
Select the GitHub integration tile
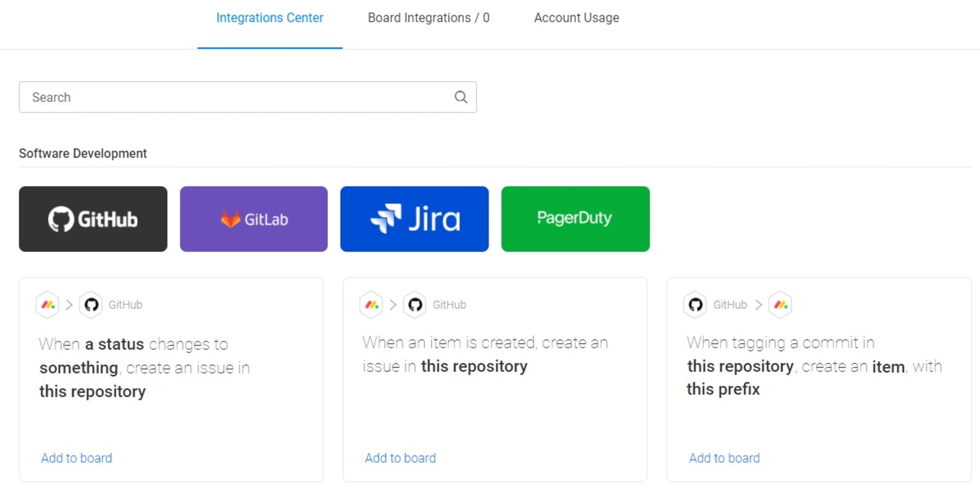[93, 219]
